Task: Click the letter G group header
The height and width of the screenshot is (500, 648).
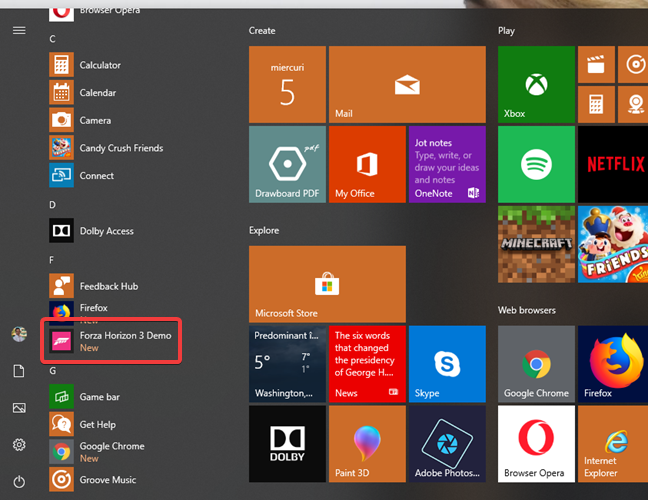Action: point(52,371)
